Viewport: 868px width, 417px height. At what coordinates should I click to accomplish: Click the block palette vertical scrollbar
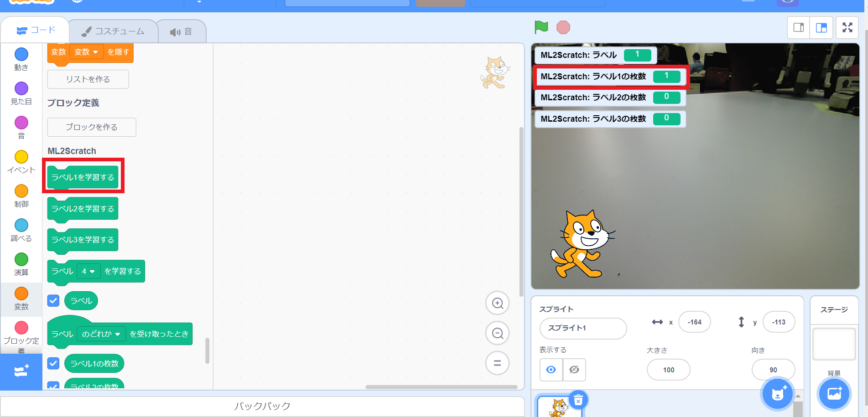pyautogui.click(x=208, y=350)
